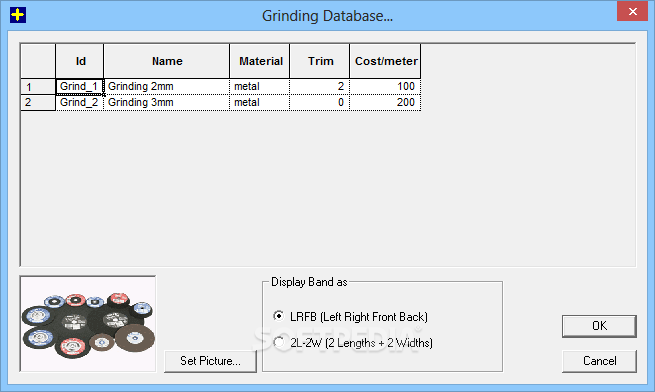The image size is (655, 392).
Task: Click the yellow plus app icon in title bar
Action: [18, 15]
